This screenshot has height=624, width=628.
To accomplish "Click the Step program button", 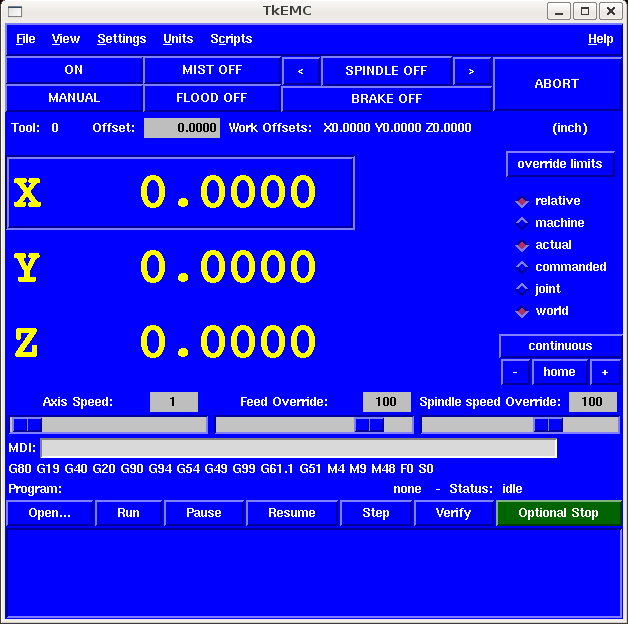I will (x=376, y=513).
